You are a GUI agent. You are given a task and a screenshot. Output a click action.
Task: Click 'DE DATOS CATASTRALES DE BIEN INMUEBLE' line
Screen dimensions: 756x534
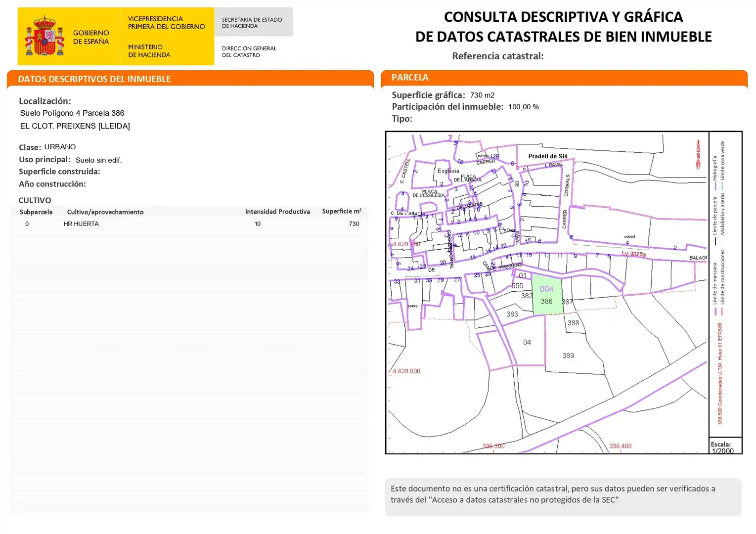[x=563, y=37]
